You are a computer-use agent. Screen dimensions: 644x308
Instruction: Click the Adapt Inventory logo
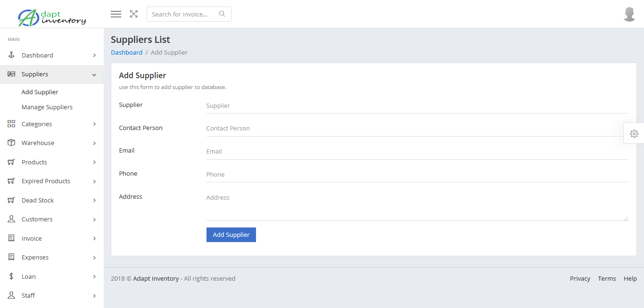click(52, 17)
